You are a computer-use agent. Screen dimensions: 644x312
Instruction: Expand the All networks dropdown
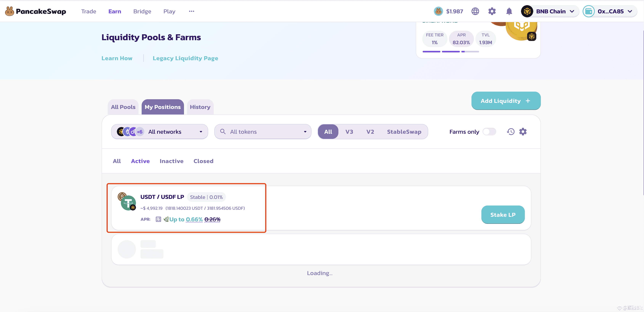[x=160, y=132]
